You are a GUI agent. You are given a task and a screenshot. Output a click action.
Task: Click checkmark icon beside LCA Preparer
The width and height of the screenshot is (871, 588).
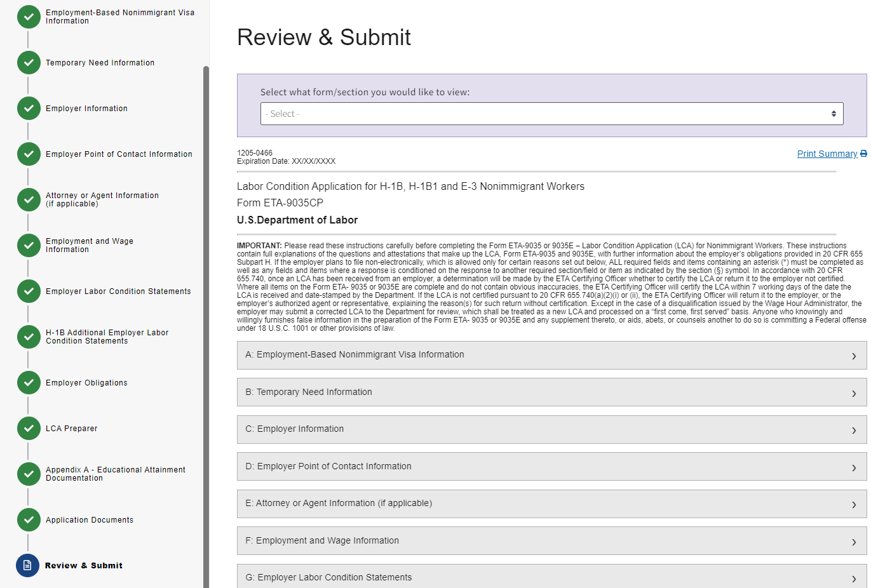pyautogui.click(x=29, y=429)
